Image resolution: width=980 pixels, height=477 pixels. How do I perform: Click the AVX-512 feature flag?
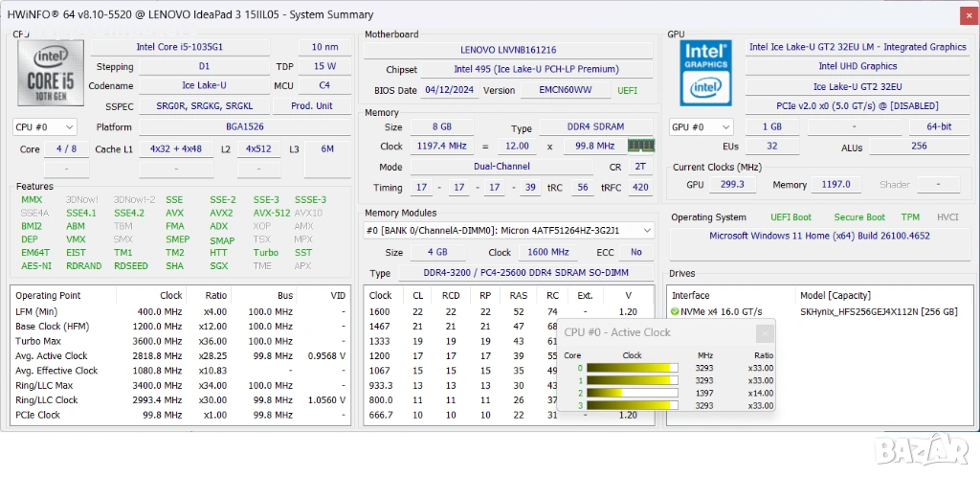point(272,213)
